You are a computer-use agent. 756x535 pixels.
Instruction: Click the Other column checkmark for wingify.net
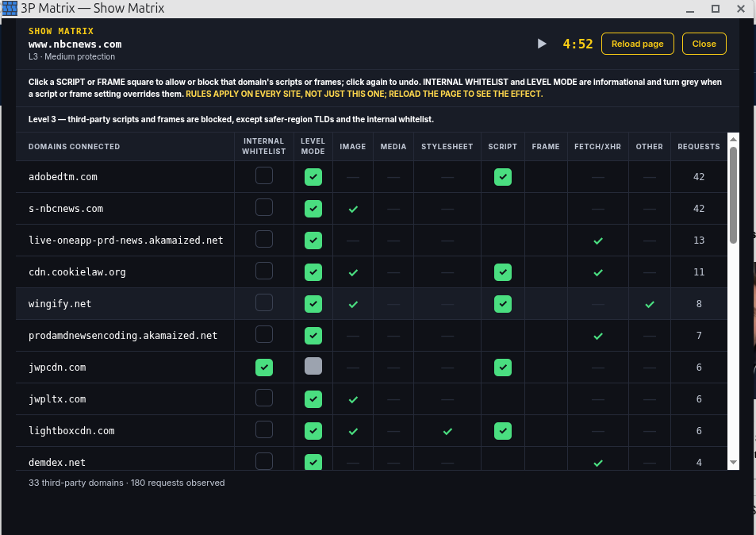point(650,304)
